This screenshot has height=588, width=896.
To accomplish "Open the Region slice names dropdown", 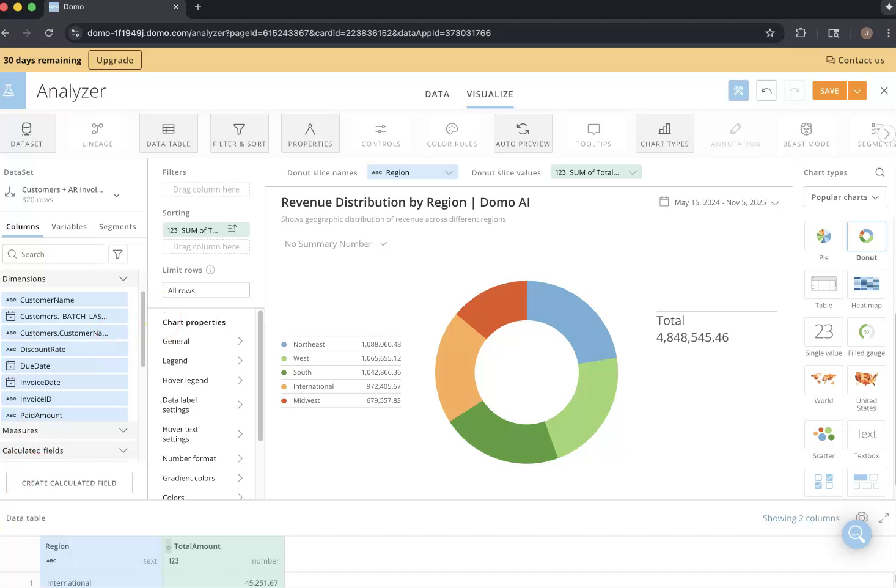I will tap(413, 172).
